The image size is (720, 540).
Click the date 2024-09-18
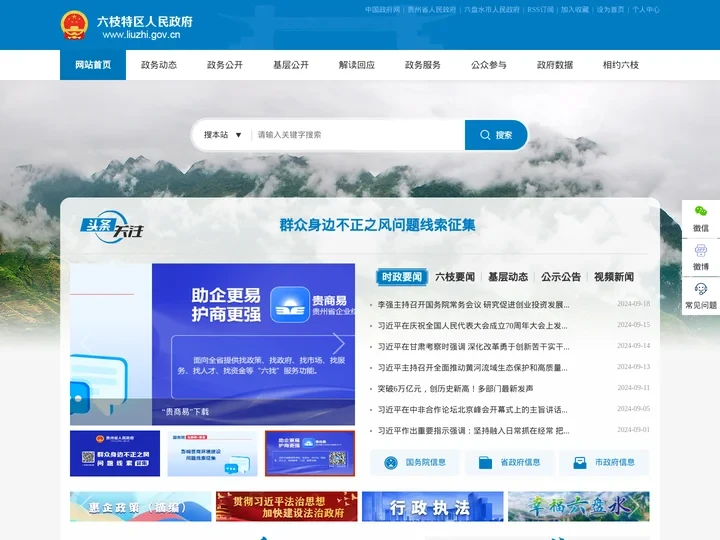[633, 304]
